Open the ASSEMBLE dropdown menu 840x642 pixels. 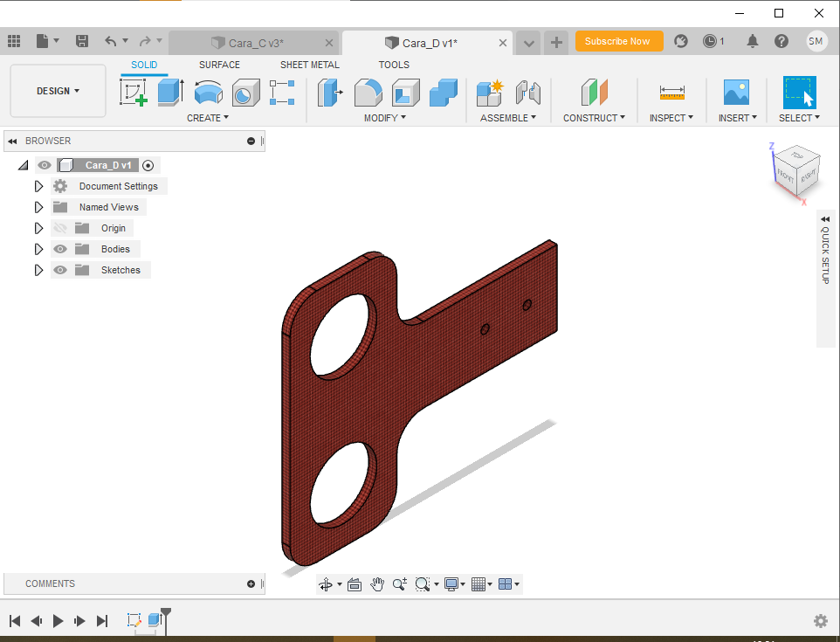(x=508, y=118)
